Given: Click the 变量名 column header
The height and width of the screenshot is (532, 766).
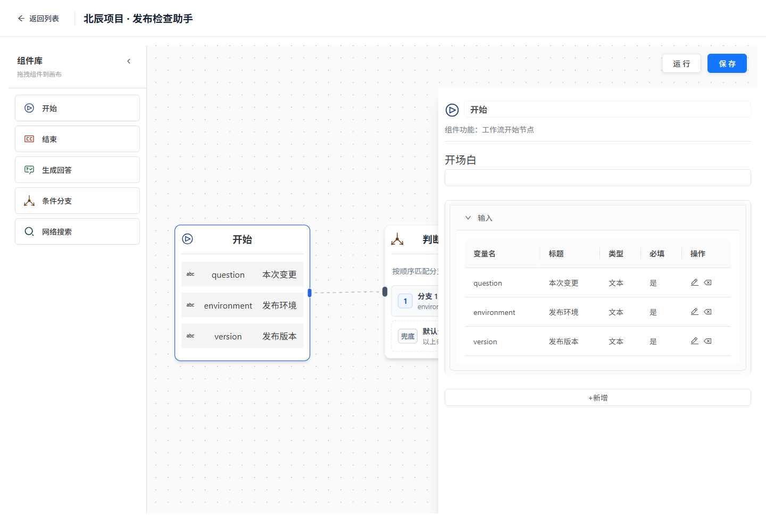Looking at the screenshot, I should (485, 254).
